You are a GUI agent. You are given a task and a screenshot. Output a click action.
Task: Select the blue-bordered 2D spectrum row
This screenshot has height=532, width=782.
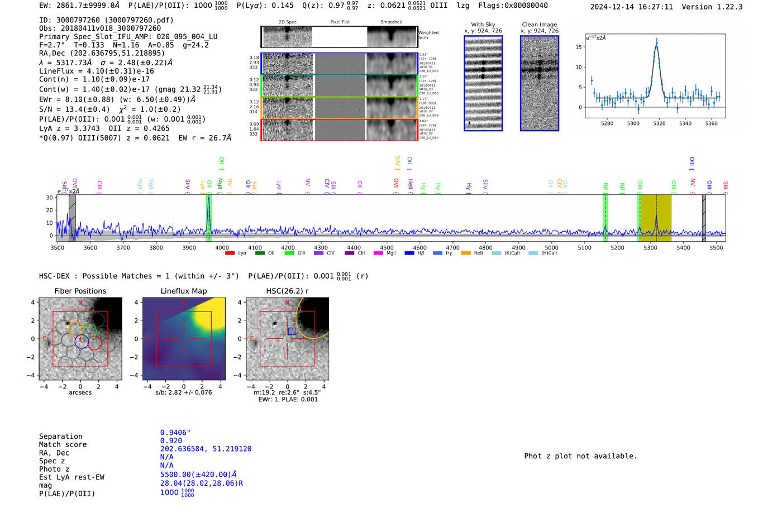coord(339,64)
